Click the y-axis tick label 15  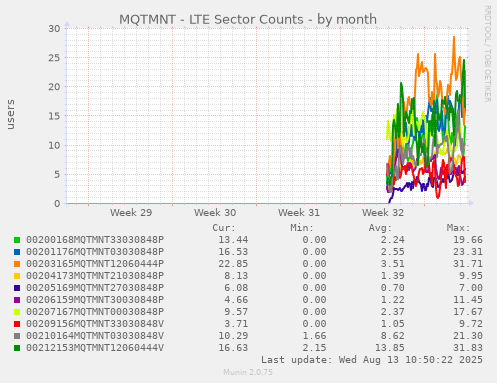(54, 116)
